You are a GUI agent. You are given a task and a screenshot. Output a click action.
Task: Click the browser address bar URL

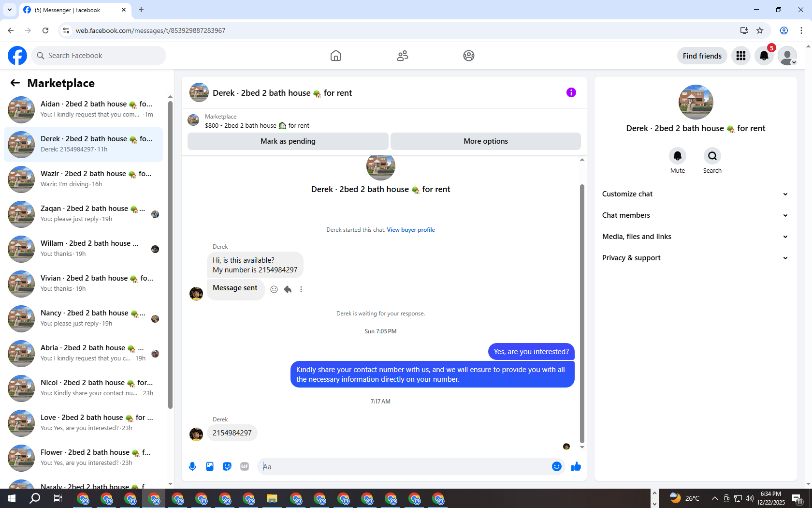pyautogui.click(x=150, y=30)
